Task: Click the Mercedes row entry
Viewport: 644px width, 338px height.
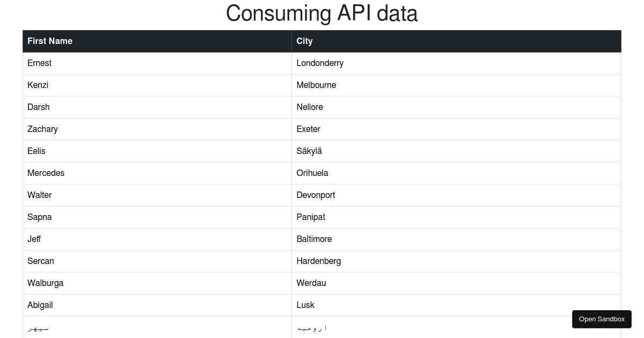Action: [x=46, y=173]
